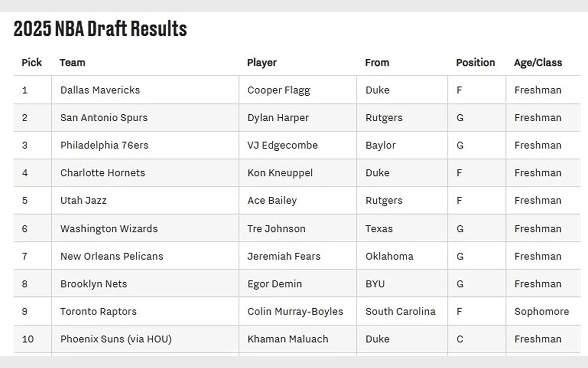Click the New Orleans Pelicans cell
Image resolution: width=588 pixels, height=368 pixels.
(112, 256)
